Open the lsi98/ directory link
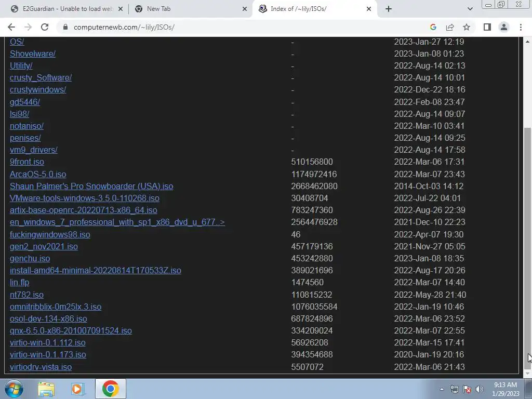This screenshot has width=532, height=399. pyautogui.click(x=19, y=114)
